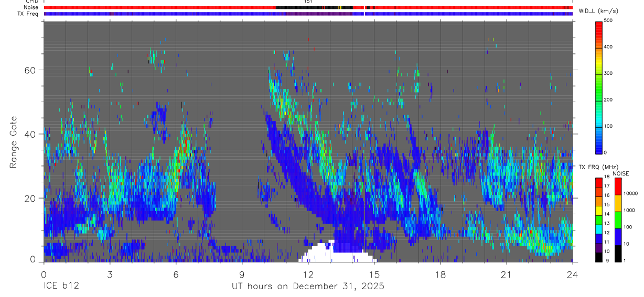Click the red top of the WID colorbar

[599, 29]
